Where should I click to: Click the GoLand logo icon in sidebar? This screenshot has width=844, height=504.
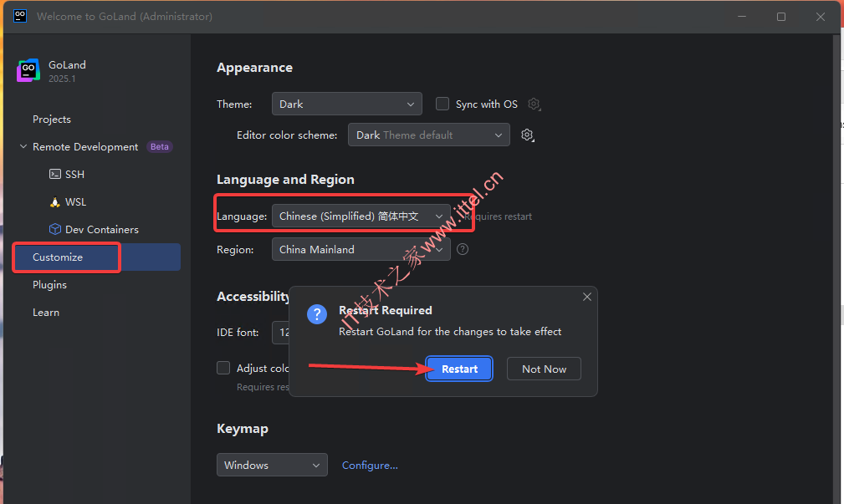(28, 70)
